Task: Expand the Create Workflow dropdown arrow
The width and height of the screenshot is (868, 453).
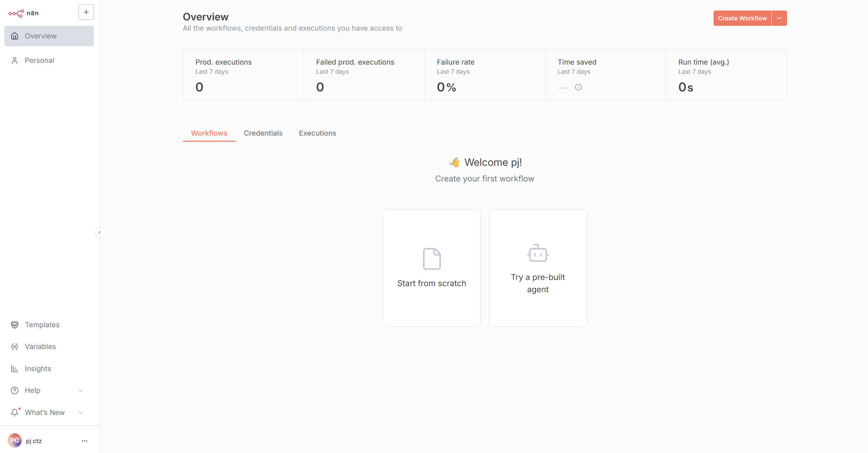Action: tap(779, 18)
